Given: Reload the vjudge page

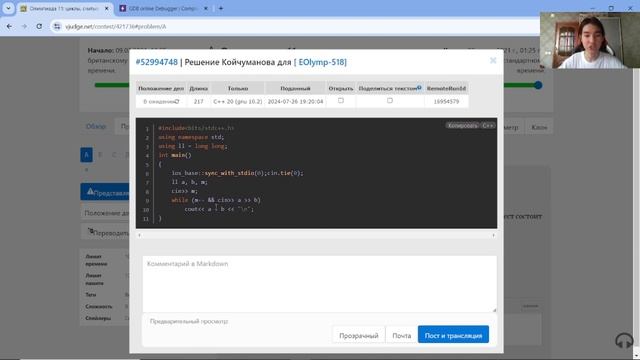Looking at the screenshot, I should coord(39,26).
